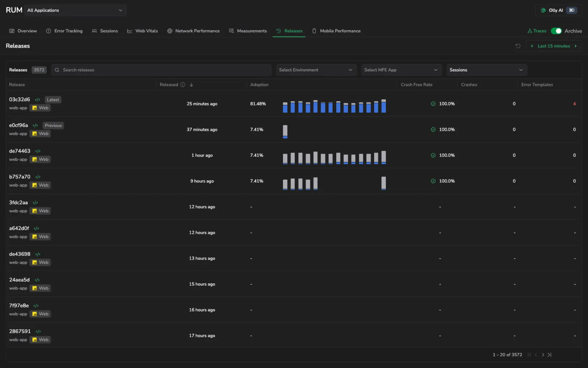The height and width of the screenshot is (368, 588).
Task: Open the Mobile Performance tab
Action: point(336,31)
